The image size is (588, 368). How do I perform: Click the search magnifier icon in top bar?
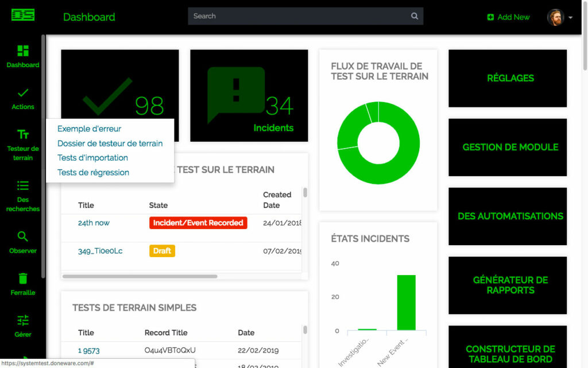[x=415, y=16]
